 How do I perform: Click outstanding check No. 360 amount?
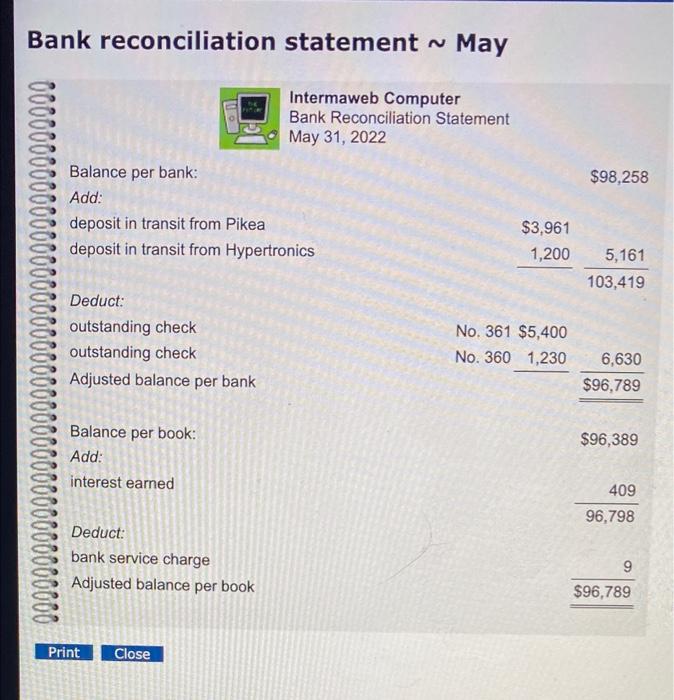point(546,358)
